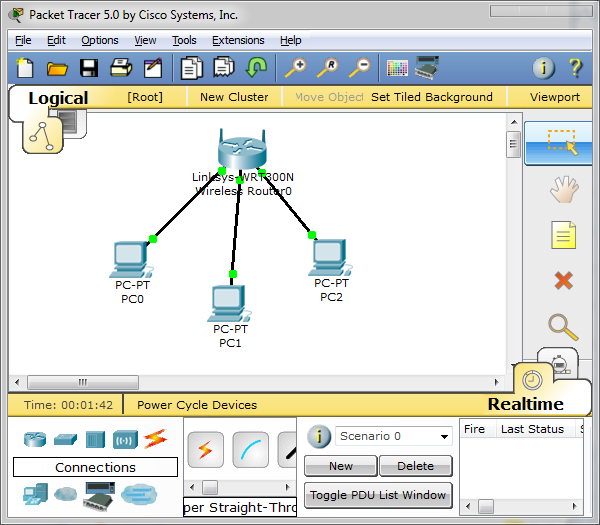Image resolution: width=600 pixels, height=525 pixels.
Task: Open the File menu
Action: coord(23,40)
